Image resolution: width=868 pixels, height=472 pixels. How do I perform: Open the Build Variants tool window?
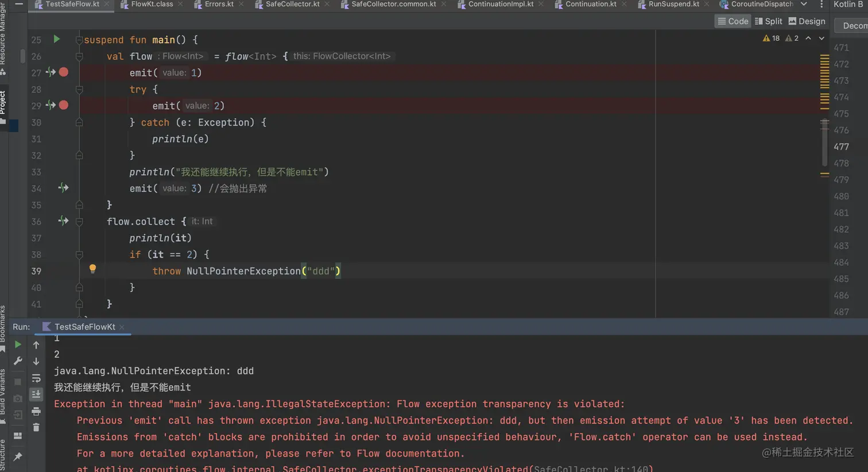point(3,396)
